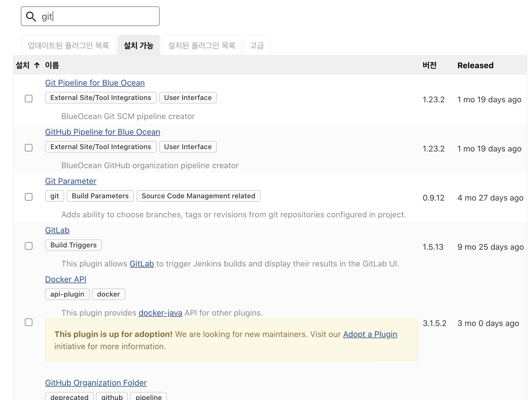Viewport: 532px width, 400px height.
Task: Visit the Adopt a Plugin link
Action: tap(370, 334)
